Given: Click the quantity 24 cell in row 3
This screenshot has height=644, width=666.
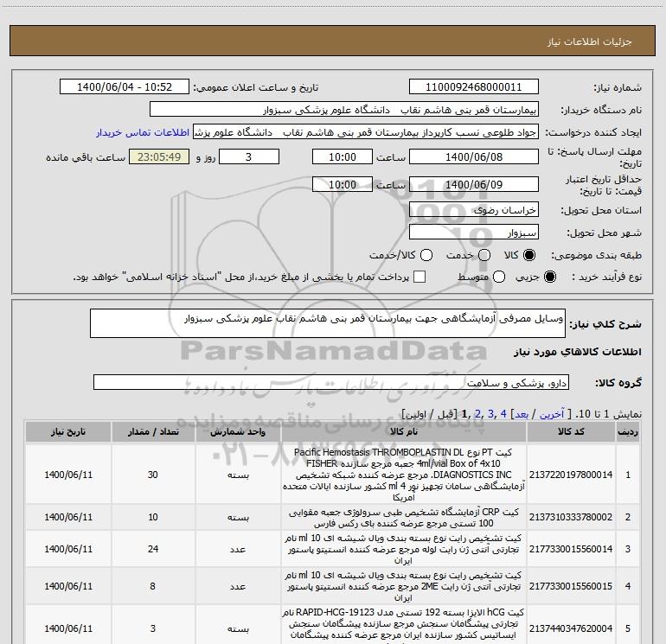Looking at the screenshot, I should [153, 549].
